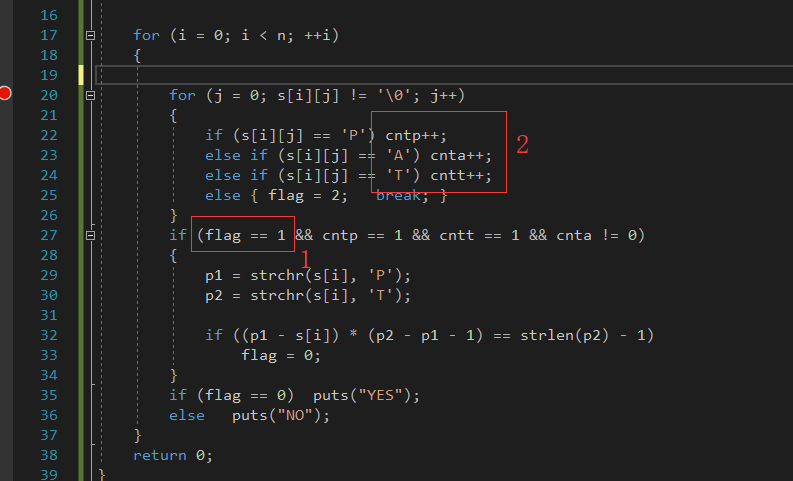The width and height of the screenshot is (793, 481).
Task: Click '(p2 - p1 - 1)' expression on line 32
Action: click(x=425, y=335)
